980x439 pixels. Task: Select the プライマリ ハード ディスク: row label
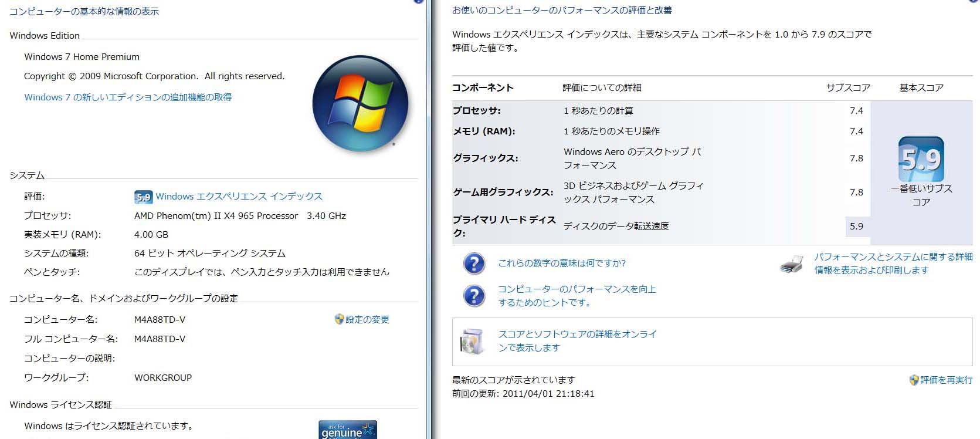click(504, 227)
